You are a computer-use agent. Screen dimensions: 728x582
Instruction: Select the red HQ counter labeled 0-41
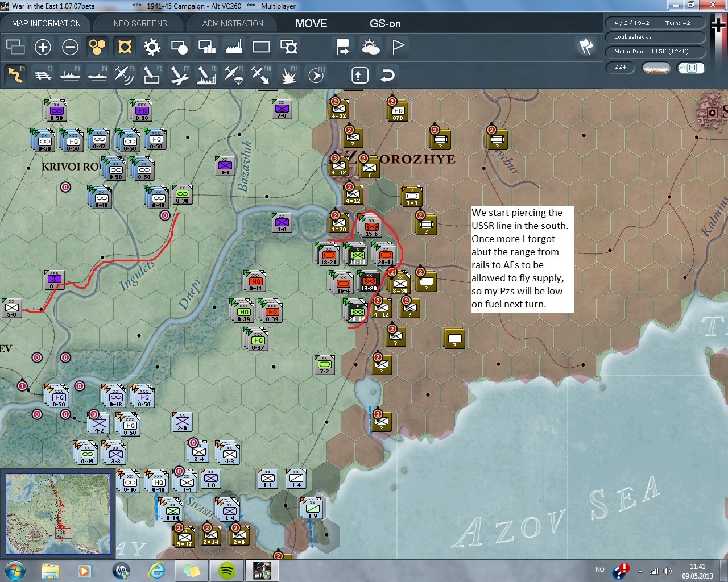coord(256,281)
